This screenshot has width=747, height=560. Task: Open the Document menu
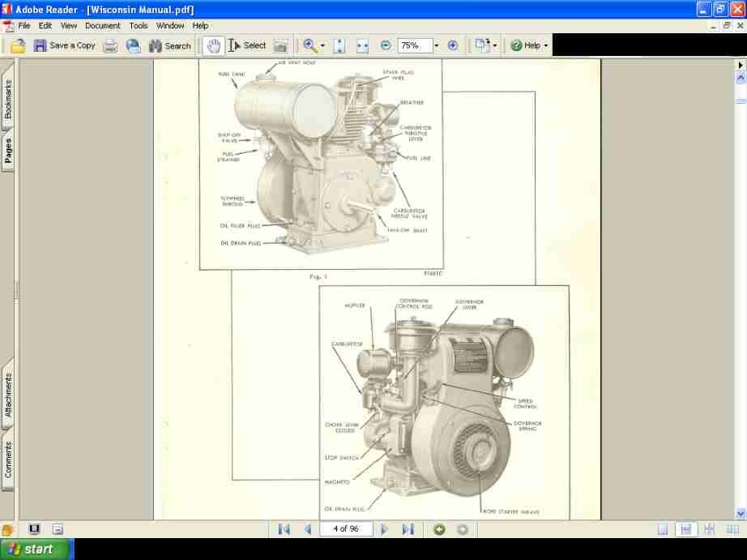point(102,25)
